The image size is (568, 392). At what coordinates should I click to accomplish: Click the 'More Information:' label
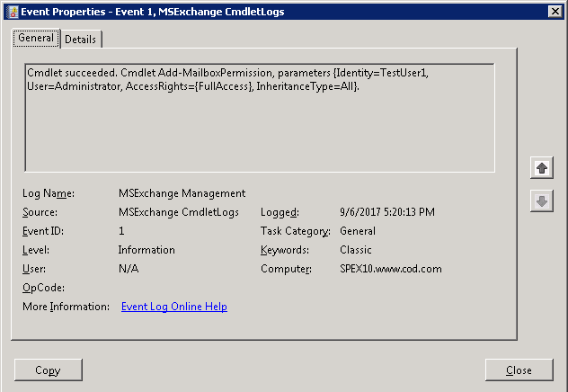66,307
